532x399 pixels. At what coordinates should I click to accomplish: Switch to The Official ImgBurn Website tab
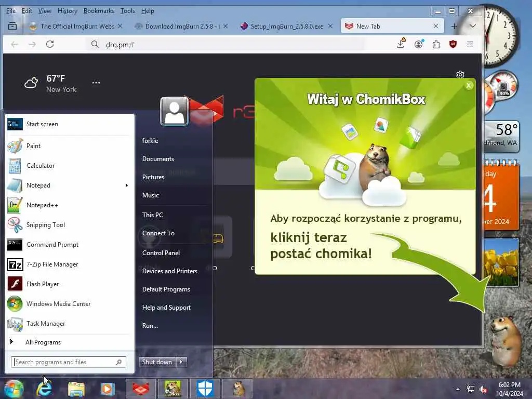[75, 26]
